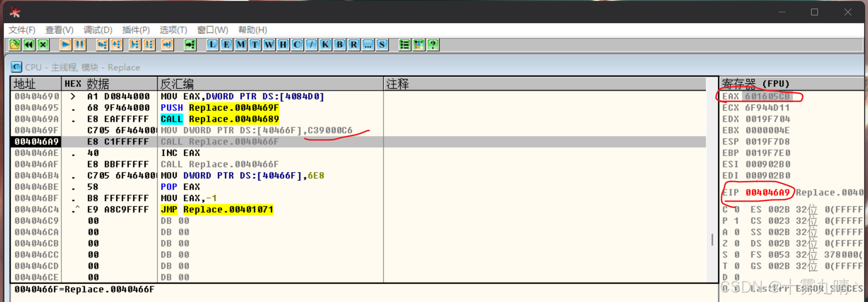Viewport: 868px width, 302px height.
Task: Click the 地址 column header
Action: tap(36, 84)
